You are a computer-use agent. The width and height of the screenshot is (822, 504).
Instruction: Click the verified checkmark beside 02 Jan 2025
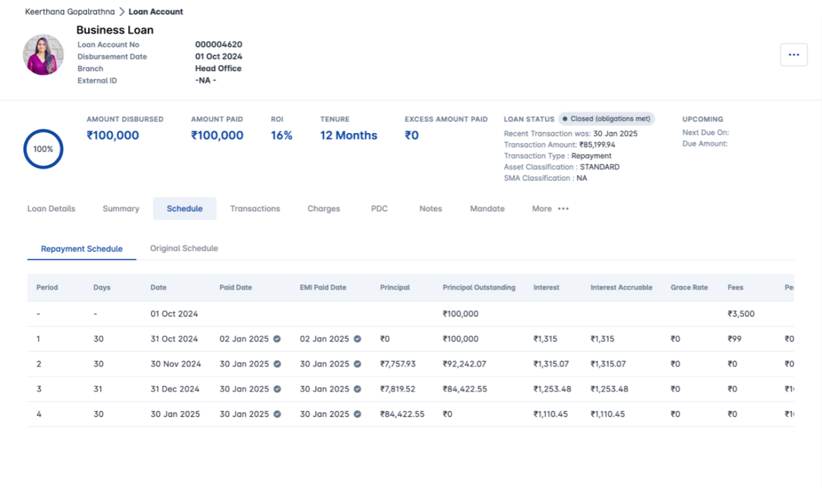point(276,338)
